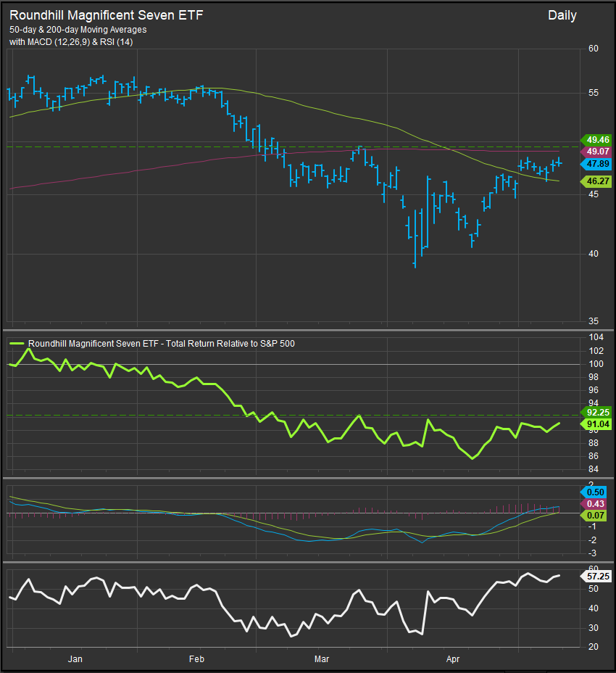Screen dimensions: 616x673
Task: Click the 102 label on the relative-return axis
Action: [x=596, y=351]
